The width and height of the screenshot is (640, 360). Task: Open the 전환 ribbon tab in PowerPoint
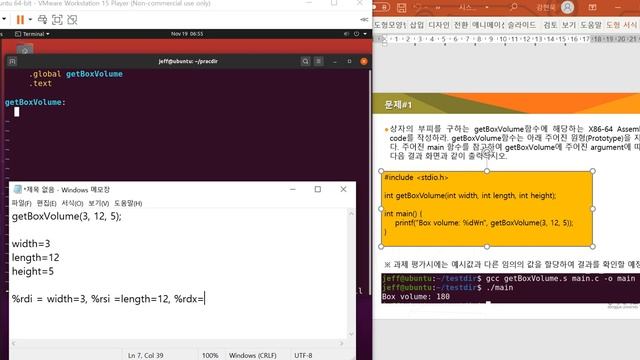tap(461, 25)
